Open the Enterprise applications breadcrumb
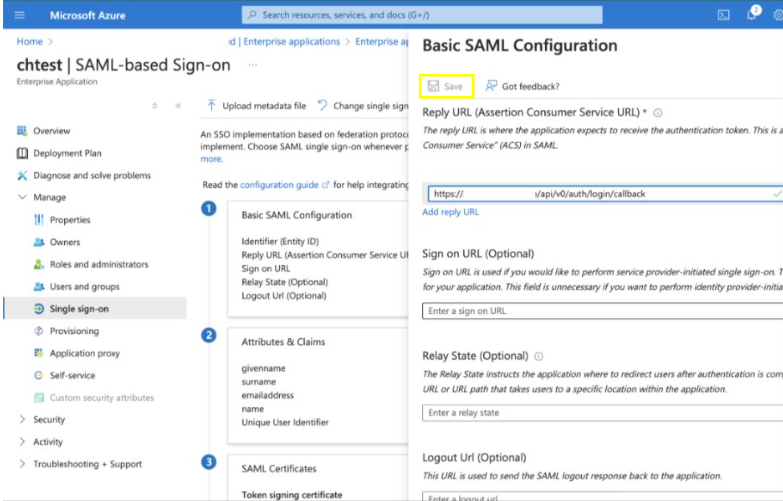Screen dimensions: 783x501 [x=292, y=41]
